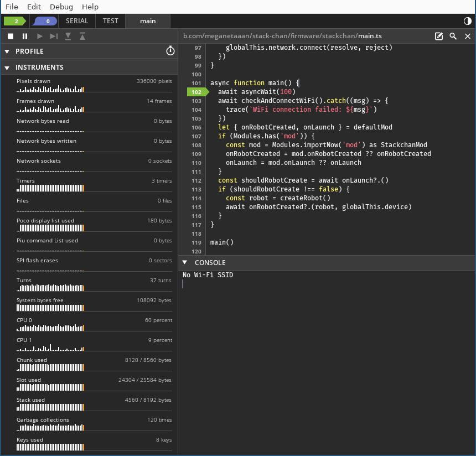Click the 'Garbage collections' instrument
Viewport: 476px width, 456px height.
tap(94, 424)
